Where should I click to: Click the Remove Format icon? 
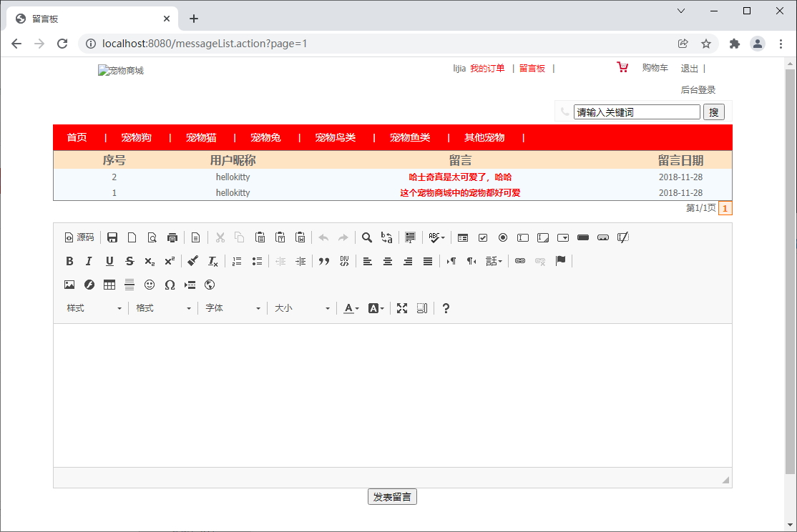(x=213, y=261)
